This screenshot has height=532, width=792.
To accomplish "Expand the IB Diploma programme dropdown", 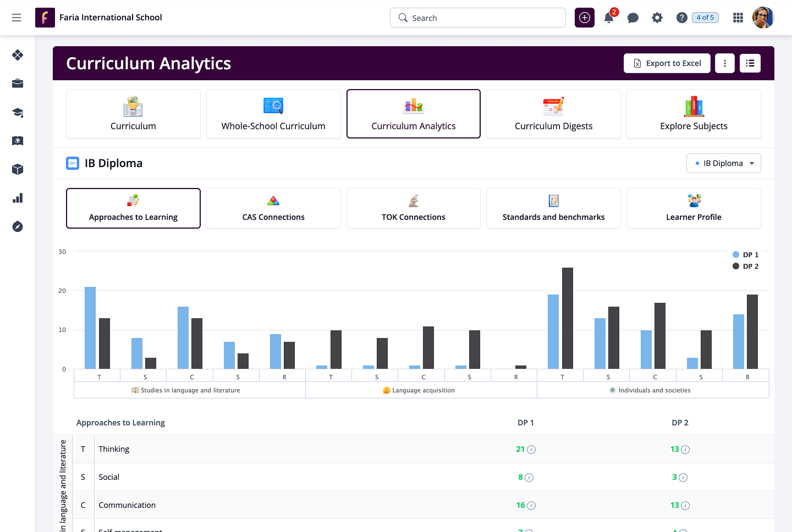I will pyautogui.click(x=723, y=163).
